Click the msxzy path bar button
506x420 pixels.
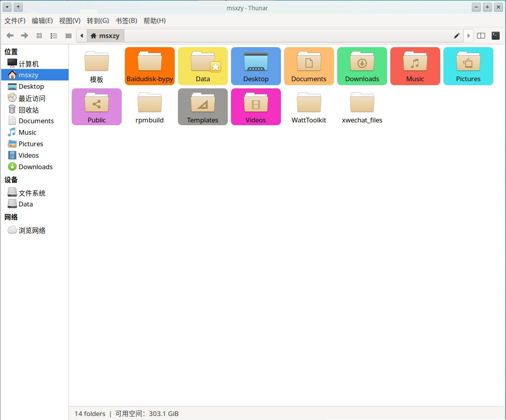coord(105,36)
